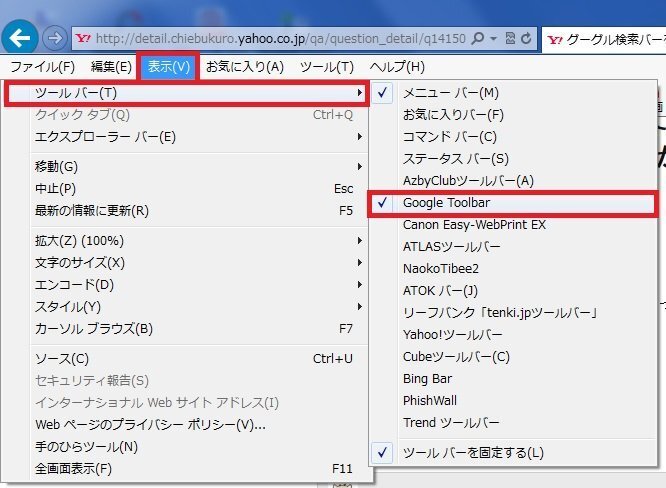This screenshot has height=488, width=666.
Task: Toggle ATOK バー(J) item
Action: (513, 291)
